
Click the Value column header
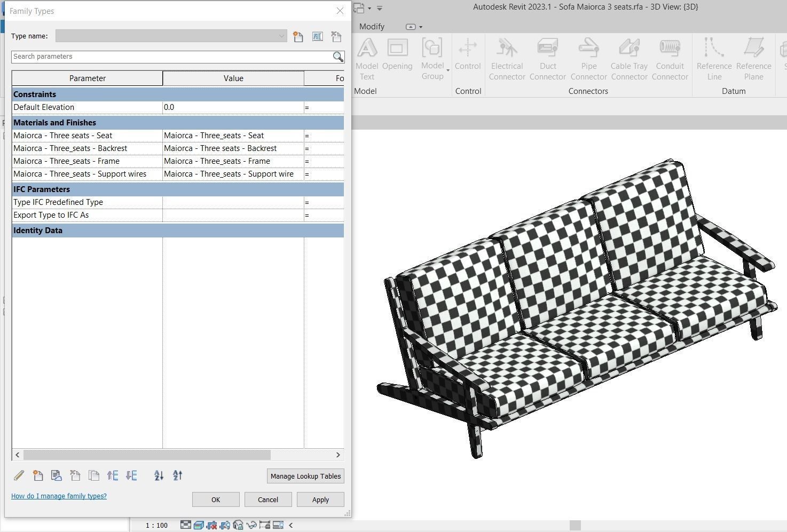233,78
